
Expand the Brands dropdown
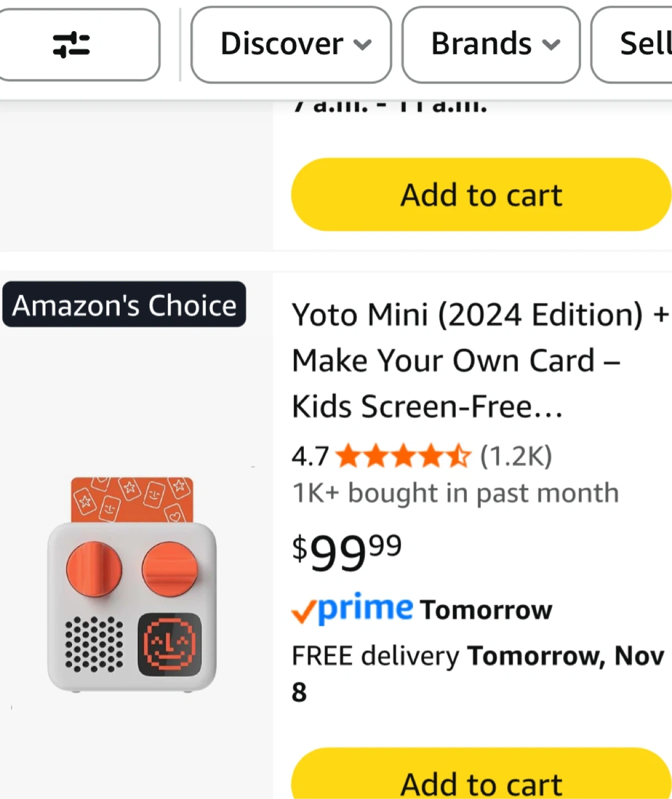(491, 44)
